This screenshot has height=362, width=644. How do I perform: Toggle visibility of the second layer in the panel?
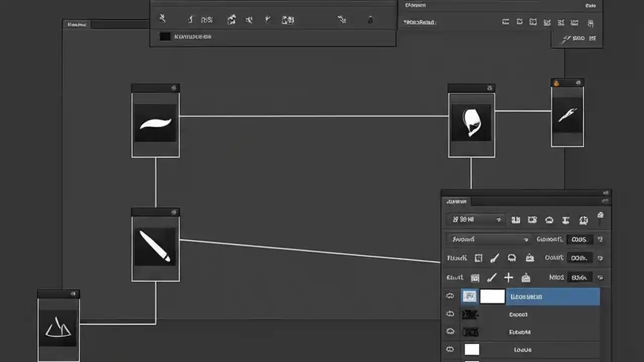coord(450,314)
